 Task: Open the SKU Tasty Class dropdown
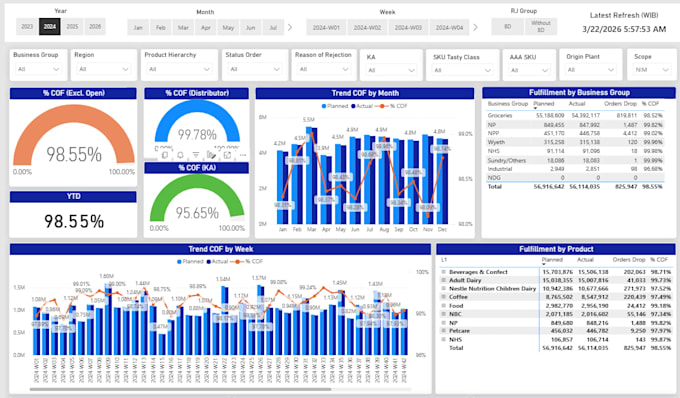(x=462, y=70)
